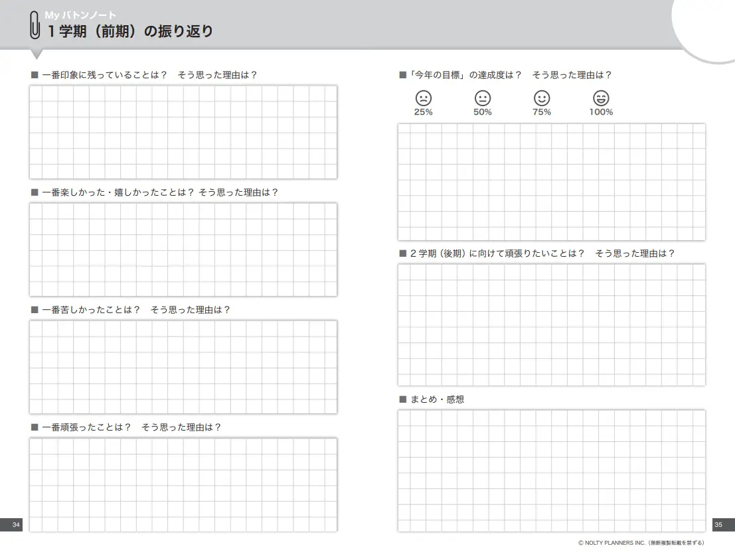Click the page number 35 tab
735x560 pixels.
click(x=723, y=525)
